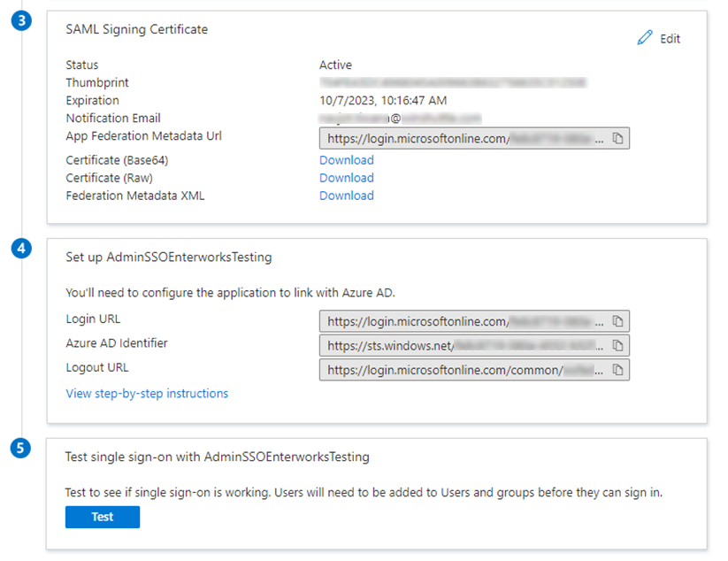Click the blurred Thumbprint value
The height and width of the screenshot is (561, 728).
click(452, 83)
